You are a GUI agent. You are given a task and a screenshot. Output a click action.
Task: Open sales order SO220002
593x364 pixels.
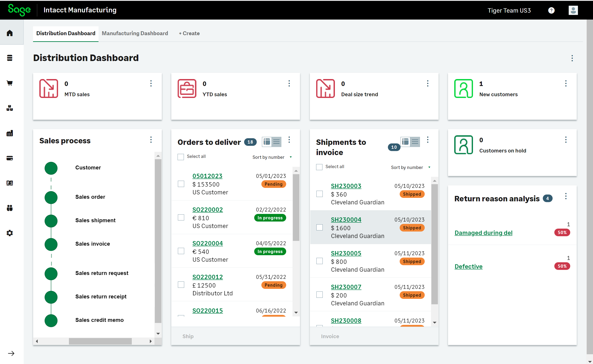click(207, 209)
